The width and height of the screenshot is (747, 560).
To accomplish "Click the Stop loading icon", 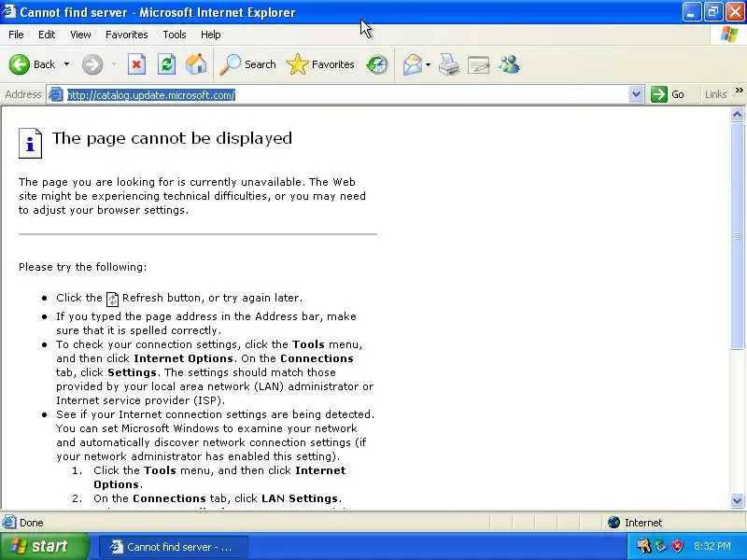I will [x=136, y=64].
